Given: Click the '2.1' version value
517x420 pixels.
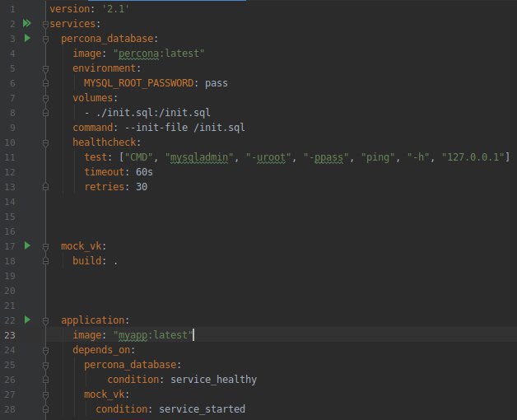Looking at the screenshot, I should [x=115, y=9].
